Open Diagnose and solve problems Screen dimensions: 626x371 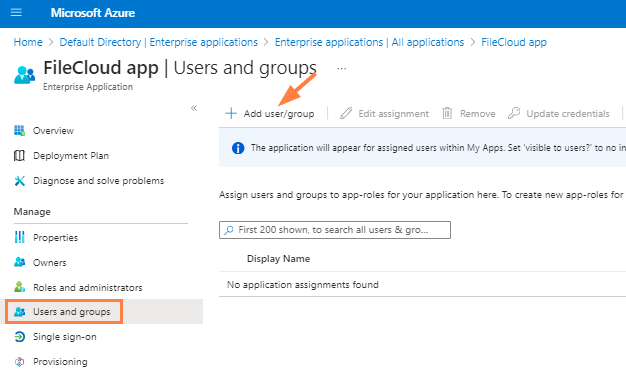(98, 181)
